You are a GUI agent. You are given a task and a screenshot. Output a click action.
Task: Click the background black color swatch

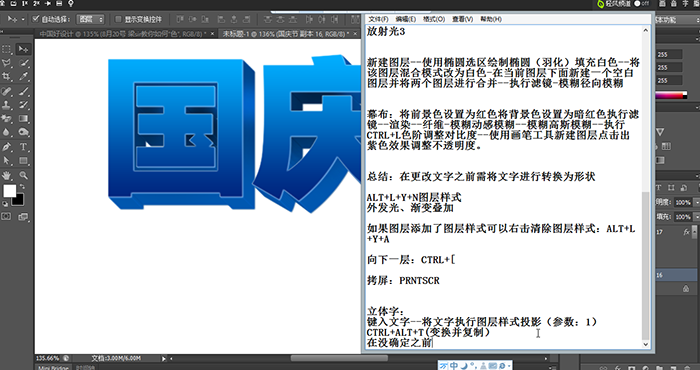[18, 200]
